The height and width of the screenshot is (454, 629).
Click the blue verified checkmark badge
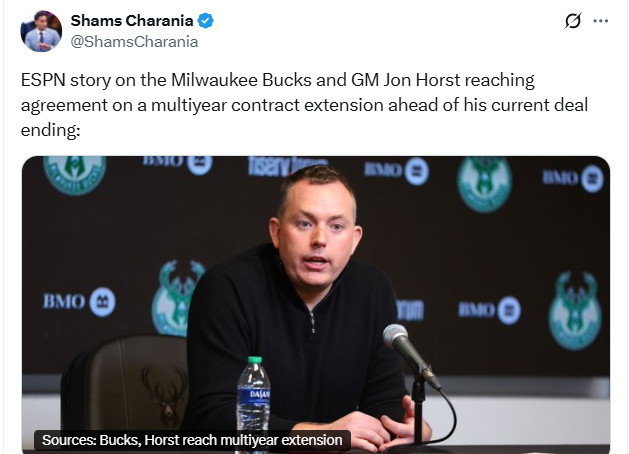pos(205,21)
